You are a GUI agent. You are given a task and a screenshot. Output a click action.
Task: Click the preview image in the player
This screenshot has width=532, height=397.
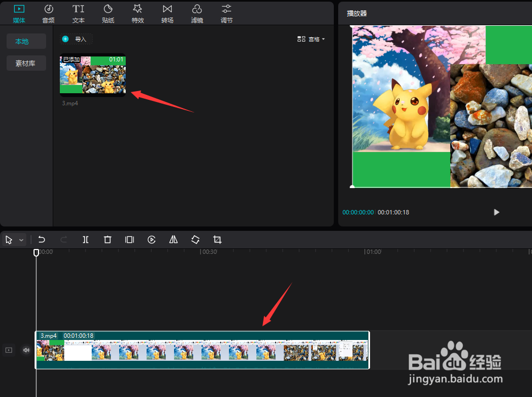[442, 106]
